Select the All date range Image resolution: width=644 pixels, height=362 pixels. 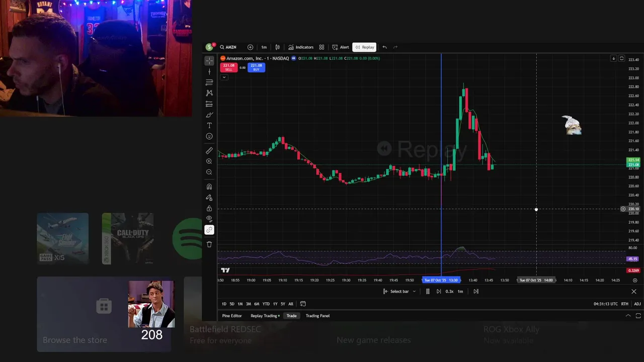coord(291,304)
